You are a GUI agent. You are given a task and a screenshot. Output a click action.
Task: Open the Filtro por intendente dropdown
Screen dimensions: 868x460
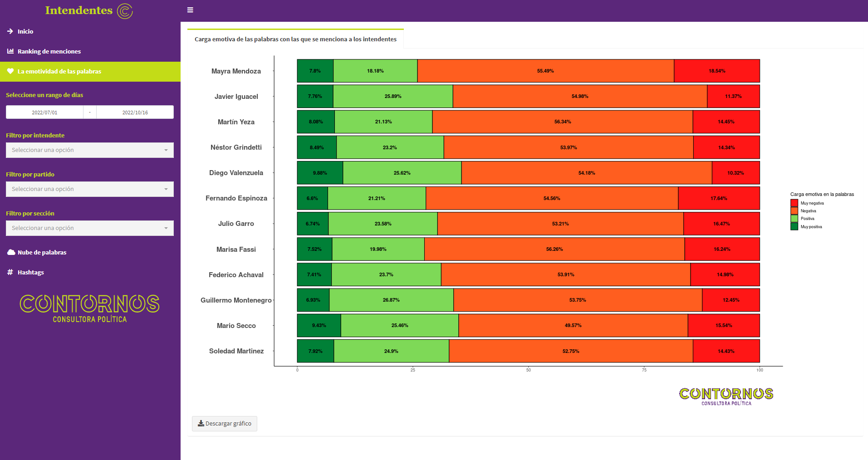[x=90, y=150]
